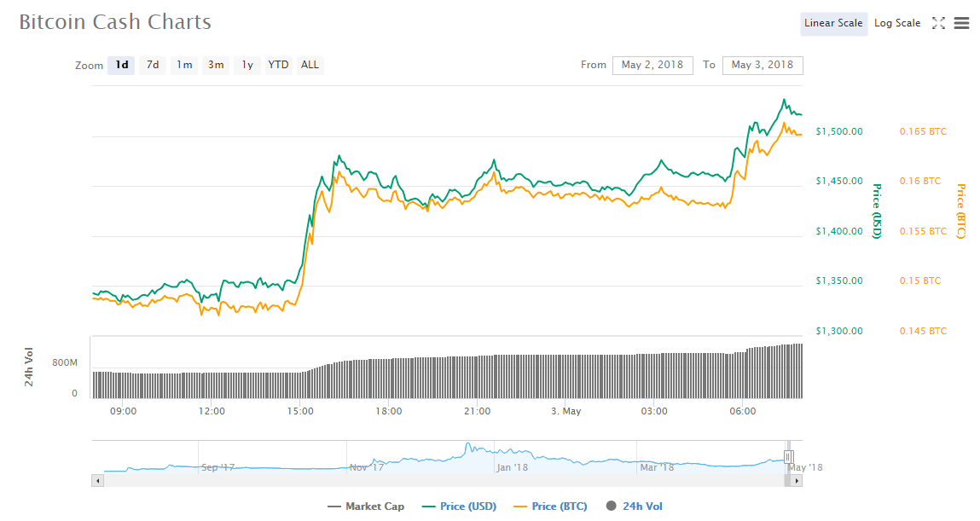Set zoom to 1d
This screenshot has height=521, width=980.
click(x=121, y=65)
